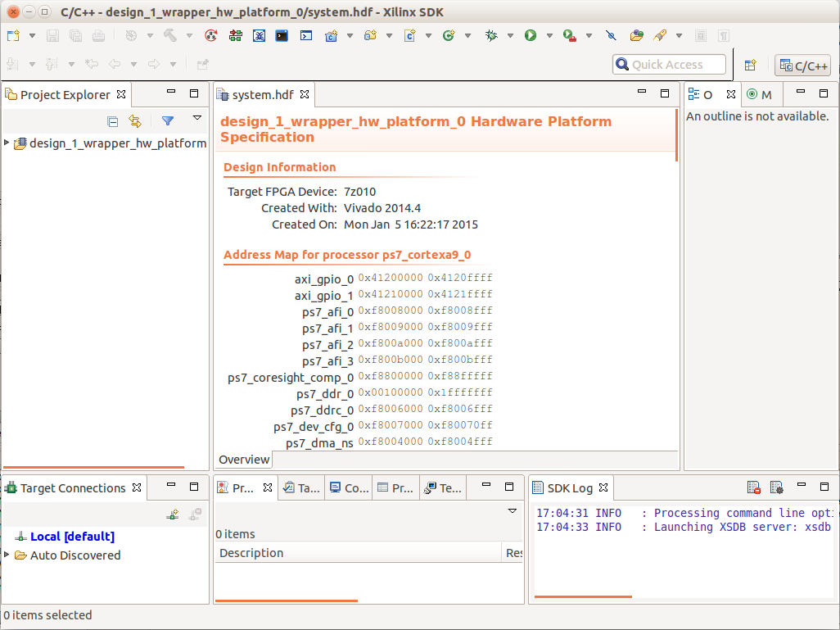Select the design_1_wrapper_hw_platform project
840x630 pixels.
[111, 143]
